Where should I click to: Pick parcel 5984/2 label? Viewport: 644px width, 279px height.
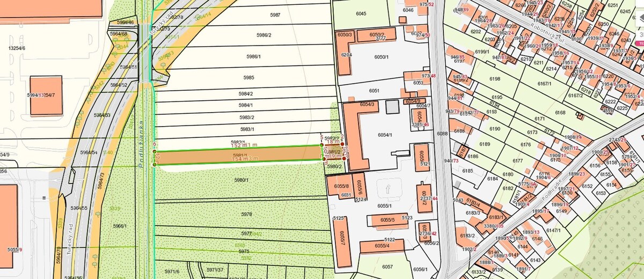point(246,94)
